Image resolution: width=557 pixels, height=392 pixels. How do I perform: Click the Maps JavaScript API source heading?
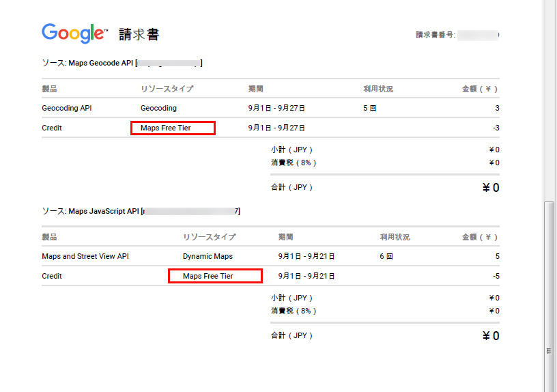click(x=141, y=211)
